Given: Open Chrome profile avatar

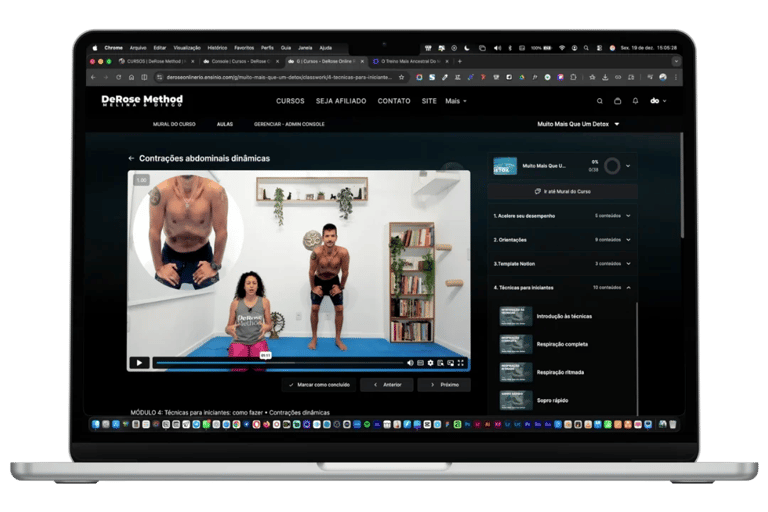Looking at the screenshot, I should pyautogui.click(x=663, y=77).
